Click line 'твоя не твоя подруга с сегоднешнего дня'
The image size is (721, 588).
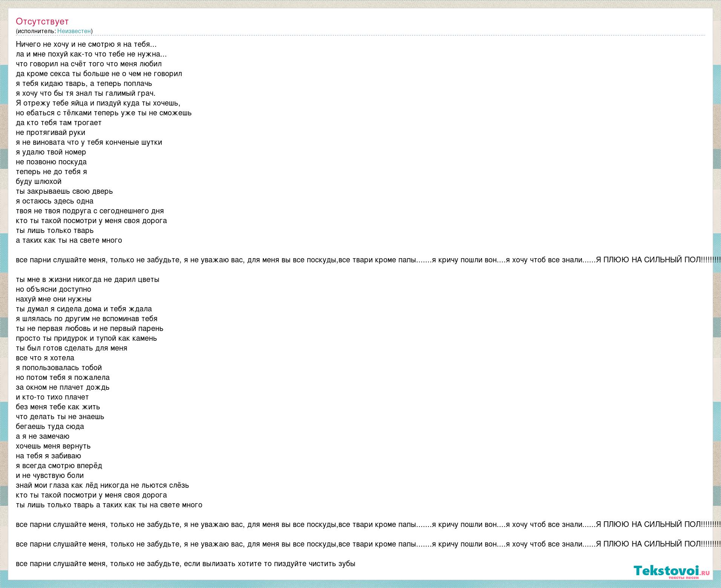[90, 211]
